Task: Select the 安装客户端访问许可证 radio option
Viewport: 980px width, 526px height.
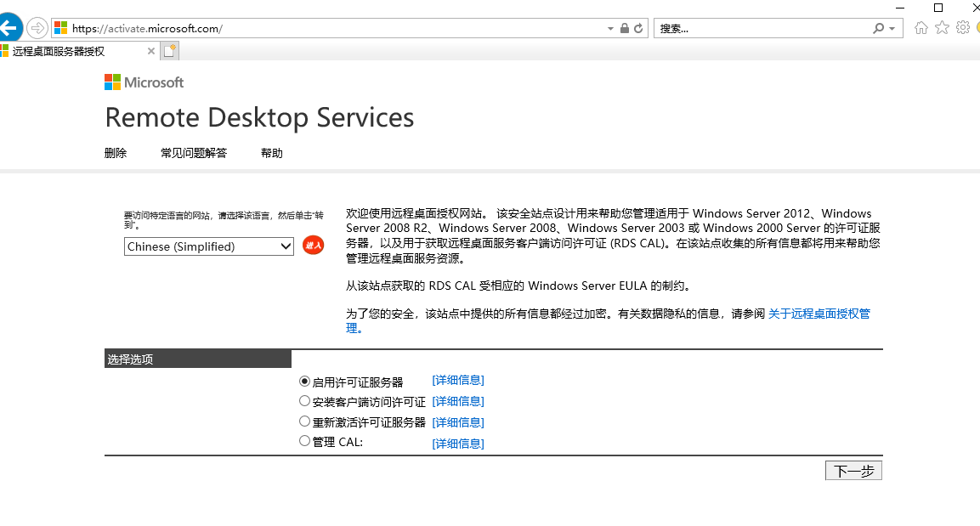Action: pos(304,401)
